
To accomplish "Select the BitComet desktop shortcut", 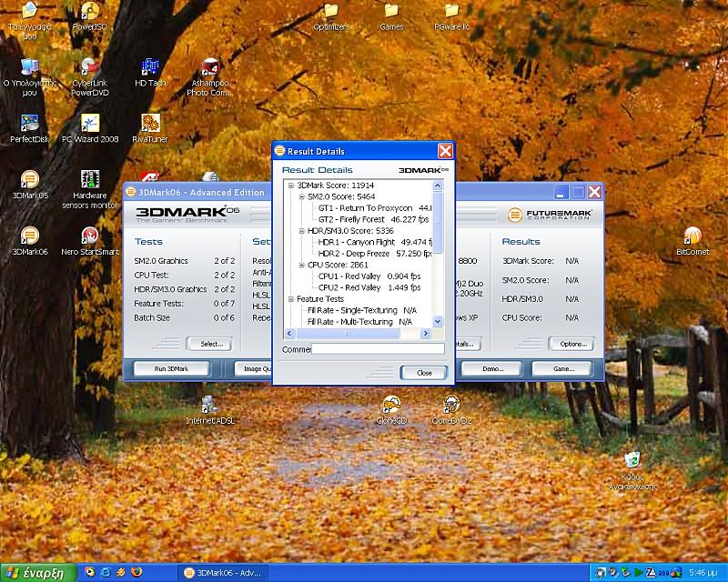I will [x=693, y=241].
